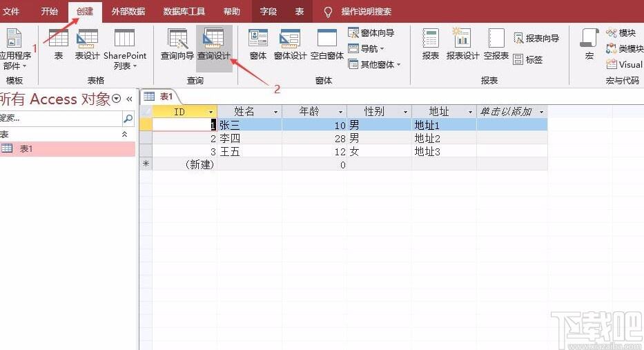Open 地址 column filter dropdown
Viewport: 644px width, 350px height.
coord(470,112)
